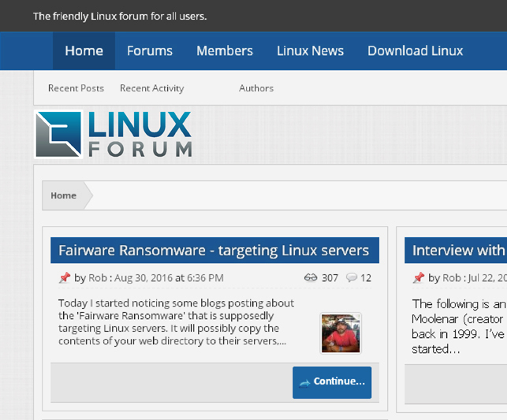
Task: Open the Download Linux page
Action: (x=415, y=50)
